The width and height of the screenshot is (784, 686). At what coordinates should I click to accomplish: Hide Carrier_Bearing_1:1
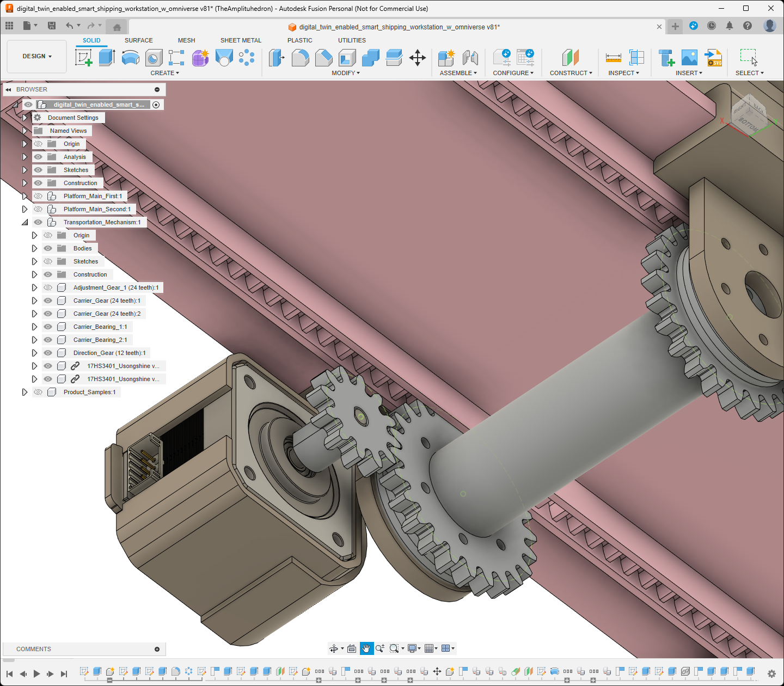(x=48, y=327)
